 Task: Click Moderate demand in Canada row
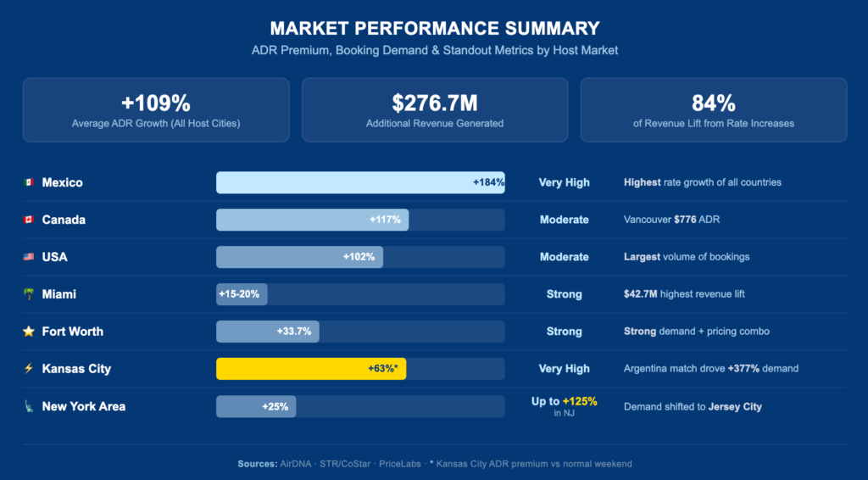[564, 220]
